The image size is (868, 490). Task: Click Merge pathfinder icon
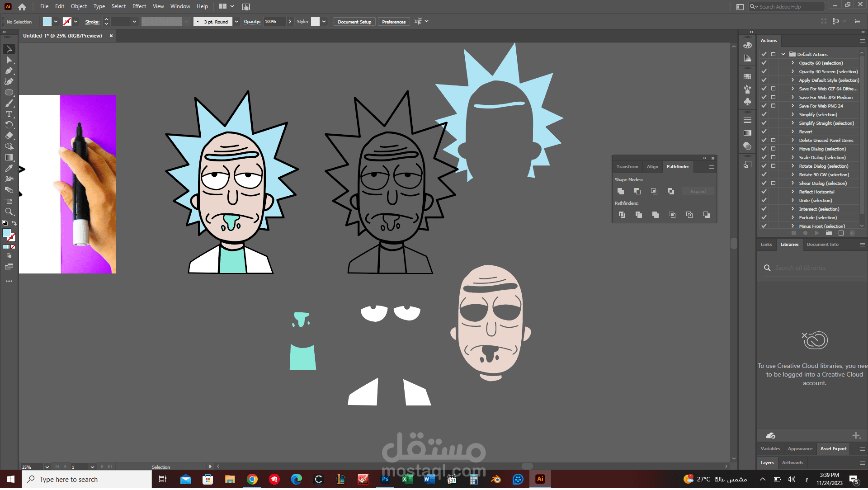656,215
